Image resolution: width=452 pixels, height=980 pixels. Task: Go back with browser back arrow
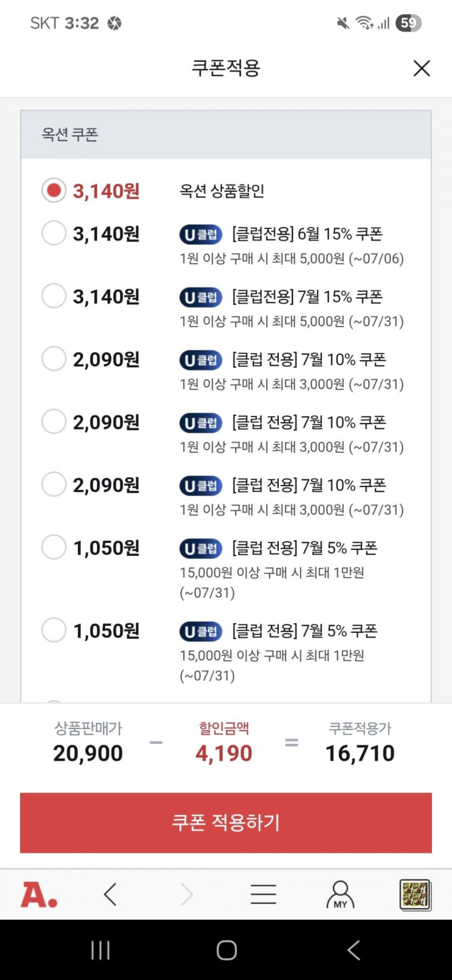click(x=110, y=894)
